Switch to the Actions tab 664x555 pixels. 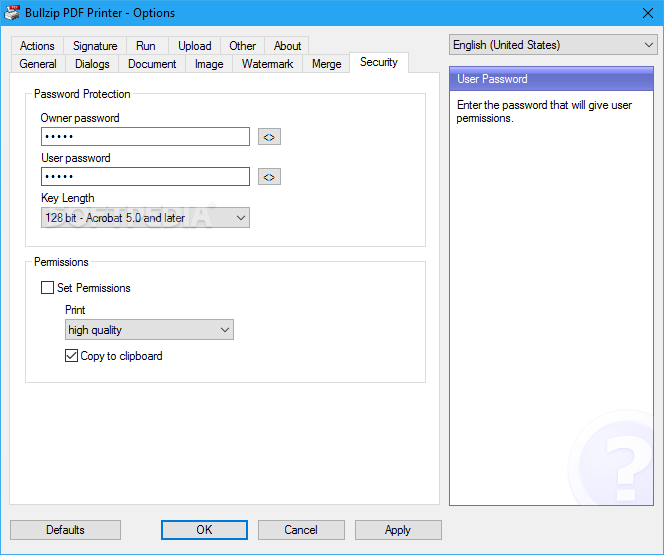coord(37,46)
